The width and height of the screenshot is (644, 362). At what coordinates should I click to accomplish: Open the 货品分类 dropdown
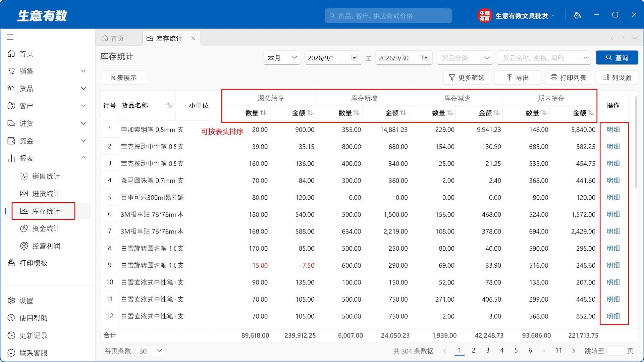[x=465, y=58]
